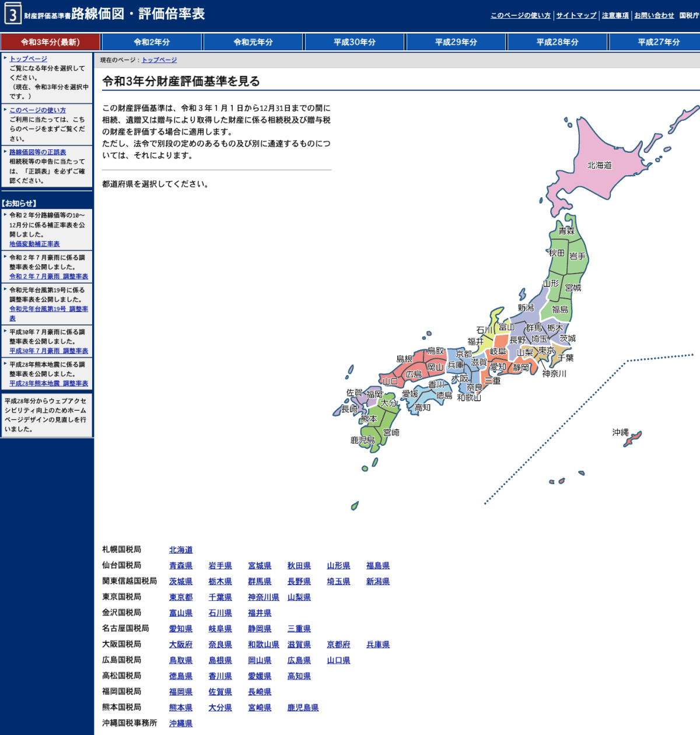
Task: Switch to the 平成27年分 tab
Action: [x=654, y=42]
